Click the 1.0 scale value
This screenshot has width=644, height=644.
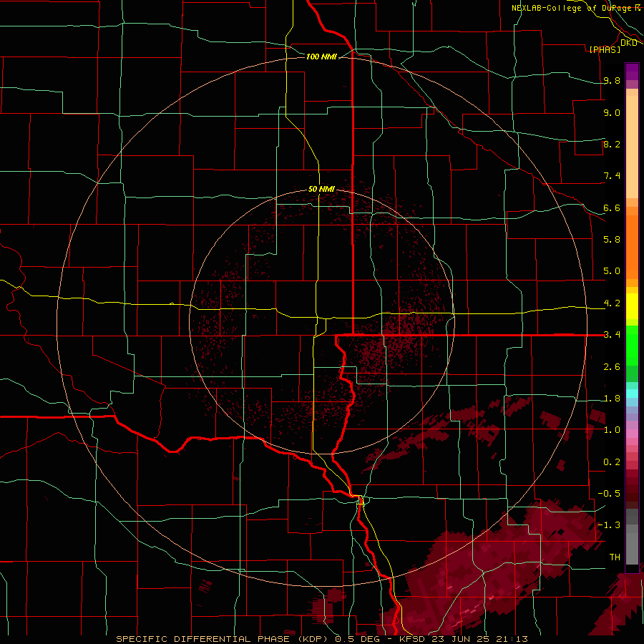click(612, 430)
